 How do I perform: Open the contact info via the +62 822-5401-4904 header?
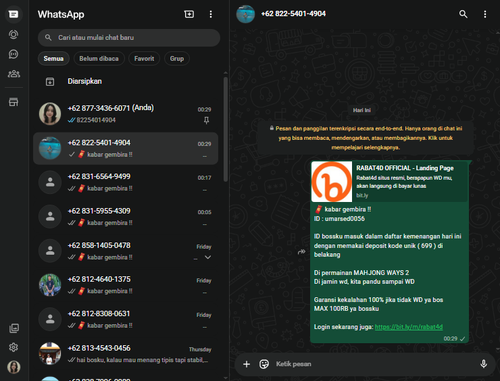click(293, 14)
